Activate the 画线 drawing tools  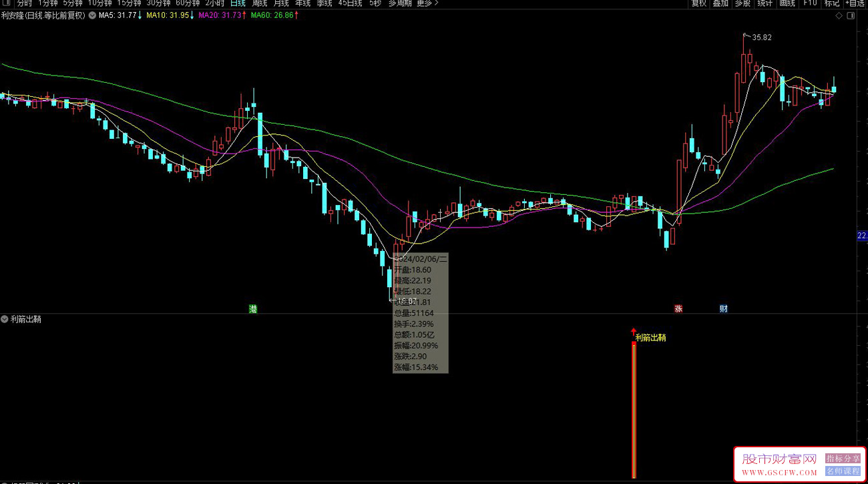787,3
